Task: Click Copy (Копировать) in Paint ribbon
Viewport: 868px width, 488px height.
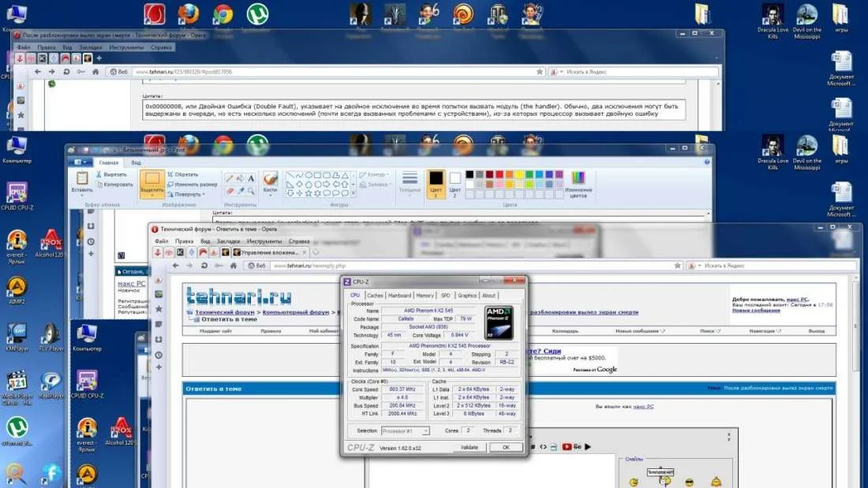Action: tap(114, 184)
